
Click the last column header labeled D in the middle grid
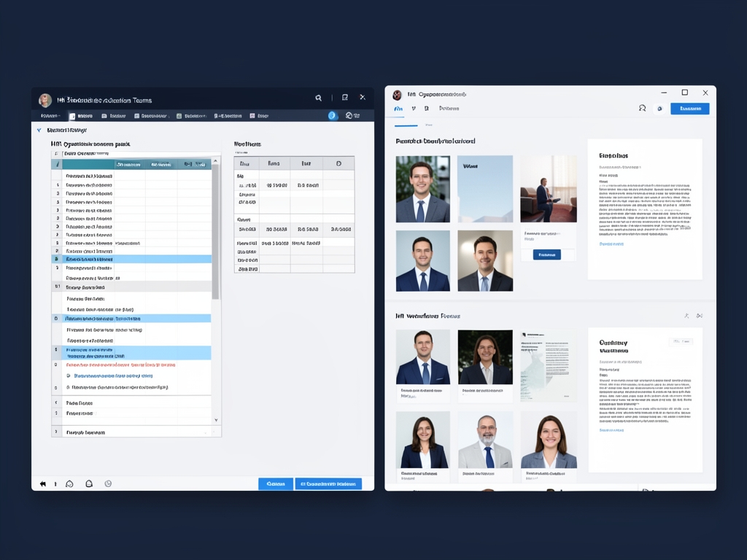[338, 163]
